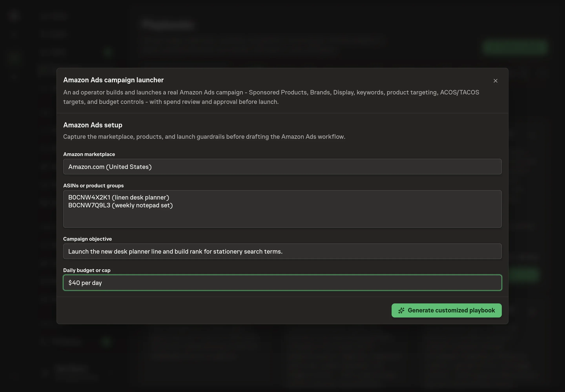
Task: Click the 'Amazon Ads setup' heading
Action: click(x=93, y=125)
